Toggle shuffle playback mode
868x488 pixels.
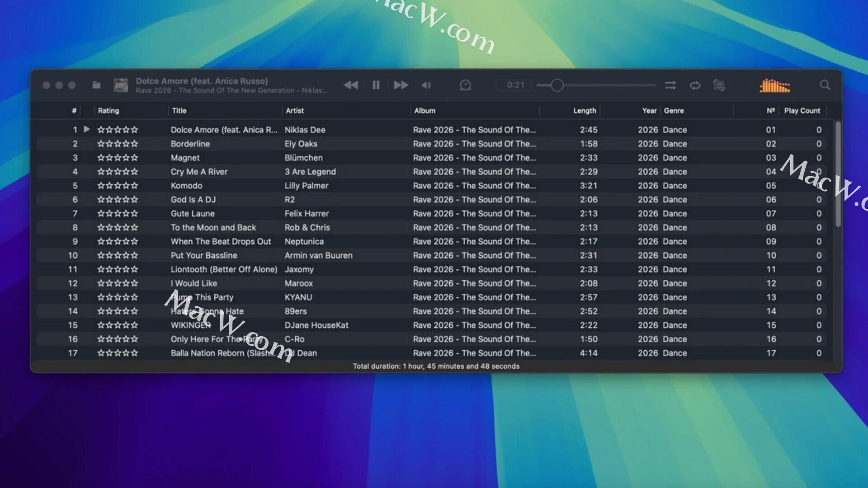(x=670, y=85)
